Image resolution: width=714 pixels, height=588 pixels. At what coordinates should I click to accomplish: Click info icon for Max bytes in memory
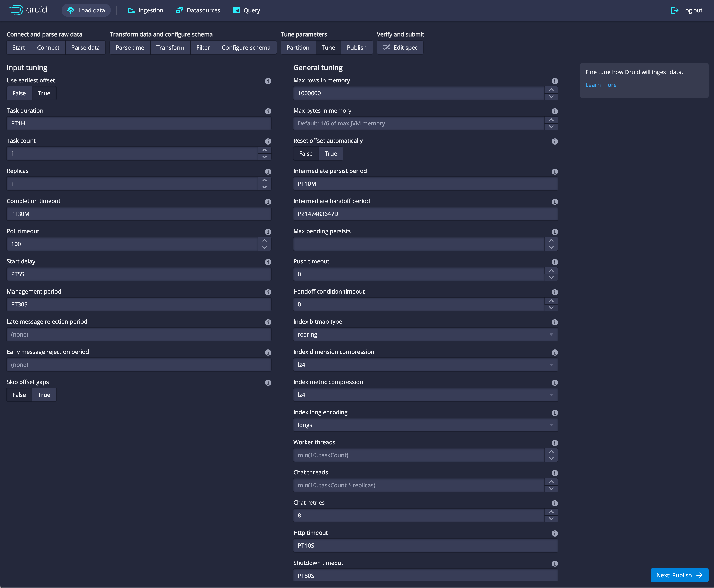coord(554,111)
